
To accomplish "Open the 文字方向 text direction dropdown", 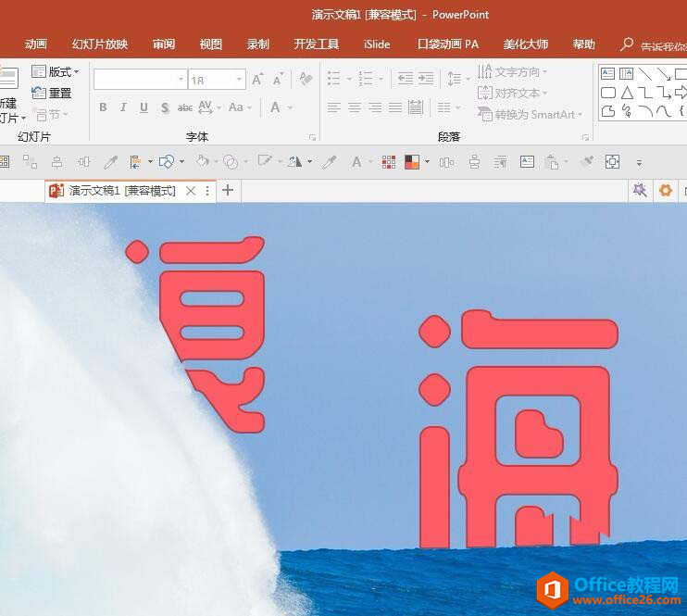I will click(x=512, y=71).
